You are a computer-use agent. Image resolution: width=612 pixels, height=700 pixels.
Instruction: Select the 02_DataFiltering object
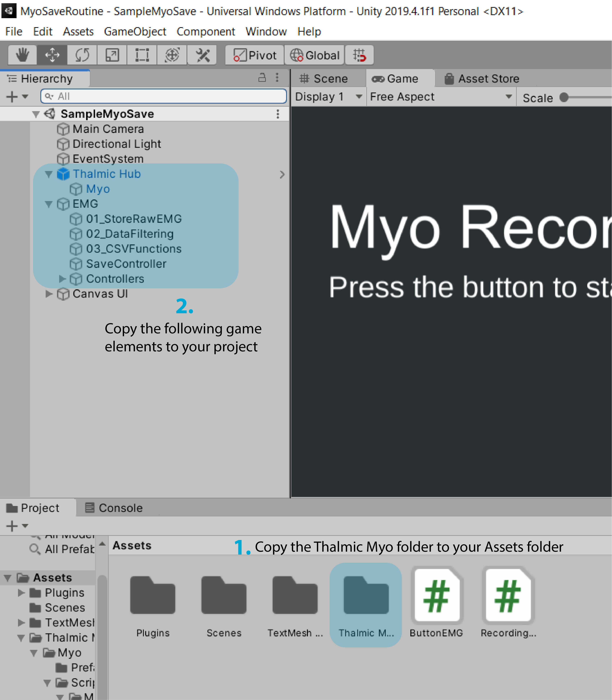[x=129, y=234]
